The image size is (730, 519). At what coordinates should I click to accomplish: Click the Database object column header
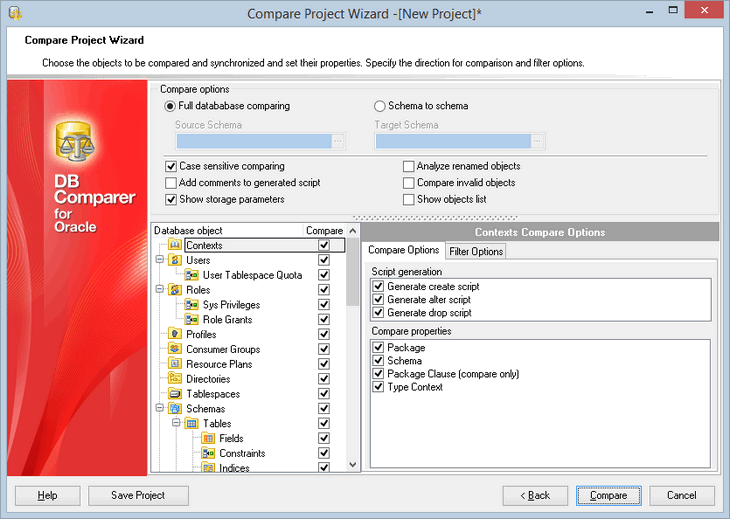[x=228, y=230]
